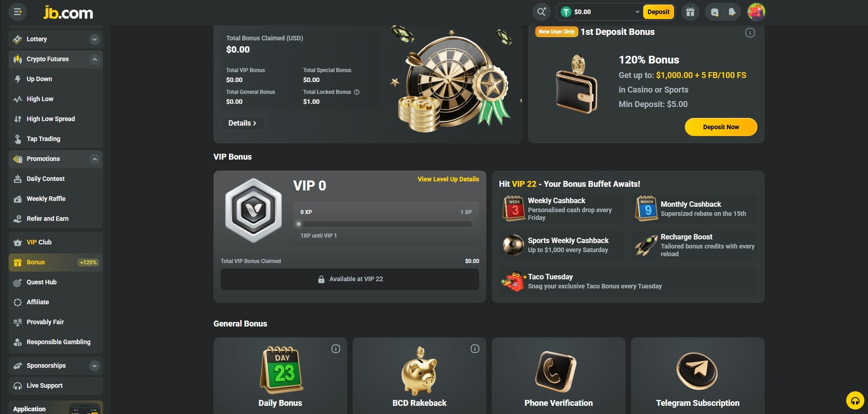Open the user profile avatar
The image size is (868, 414).
[x=756, y=12]
